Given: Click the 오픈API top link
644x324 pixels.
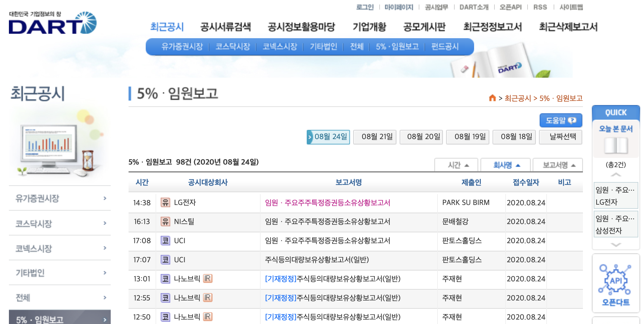Looking at the screenshot, I should pos(510,7).
